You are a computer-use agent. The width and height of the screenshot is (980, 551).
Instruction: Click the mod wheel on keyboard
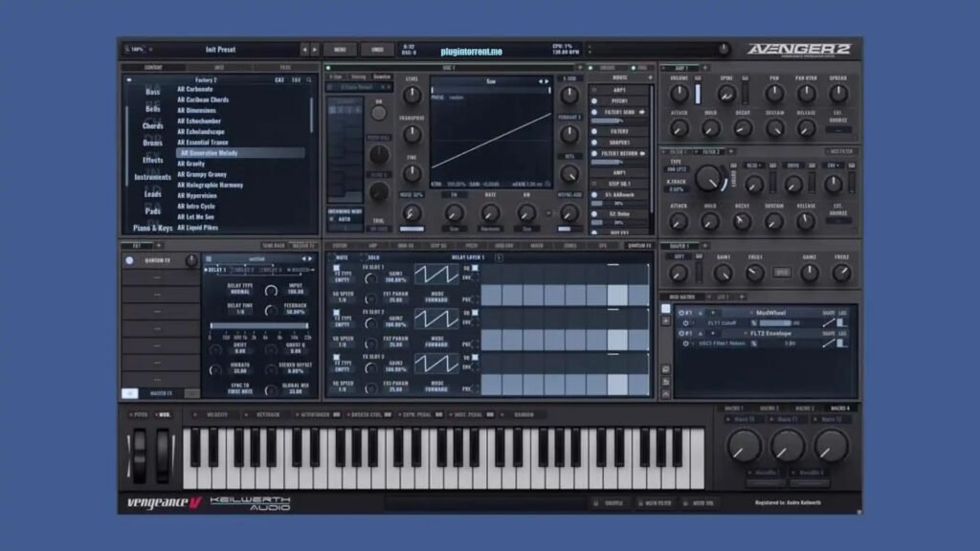point(163,454)
